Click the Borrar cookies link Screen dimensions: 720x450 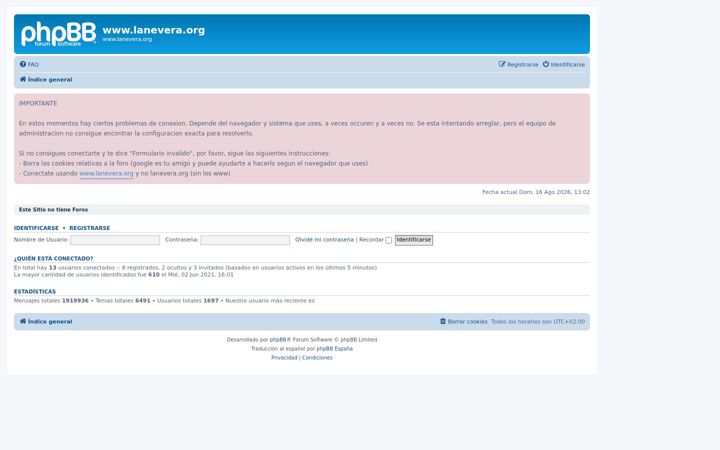(x=467, y=321)
